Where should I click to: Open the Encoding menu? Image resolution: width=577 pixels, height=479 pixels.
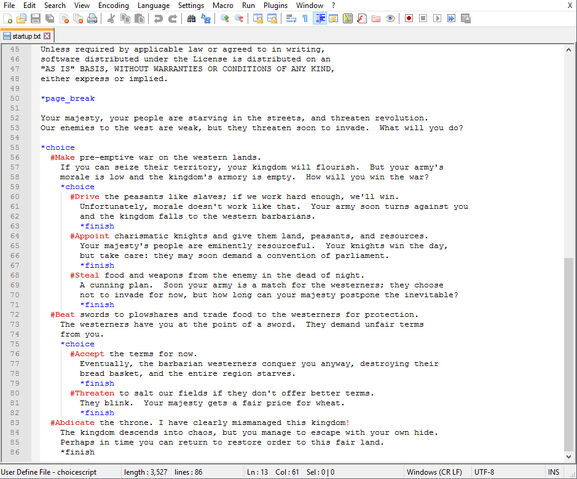[114, 5]
